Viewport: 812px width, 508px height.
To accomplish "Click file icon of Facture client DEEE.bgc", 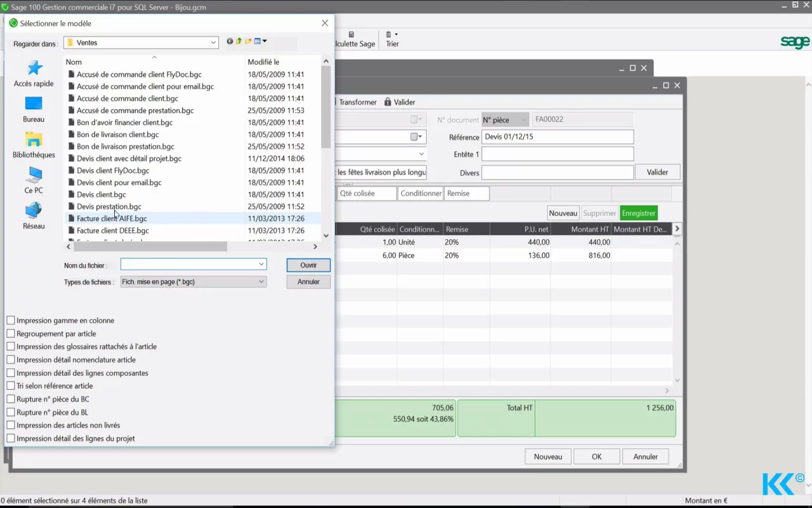I will (71, 231).
